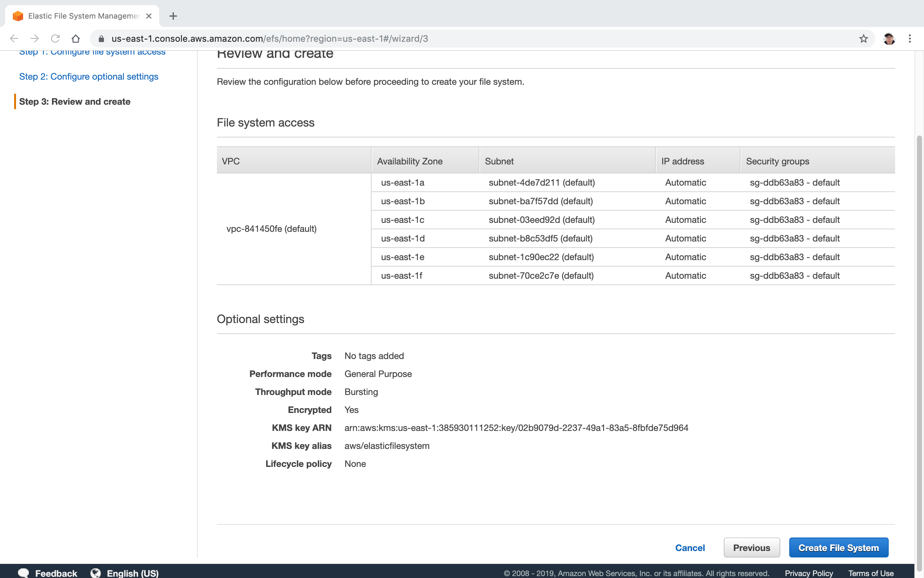924x578 pixels.
Task: Open the Chrome profile avatar
Action: point(889,39)
